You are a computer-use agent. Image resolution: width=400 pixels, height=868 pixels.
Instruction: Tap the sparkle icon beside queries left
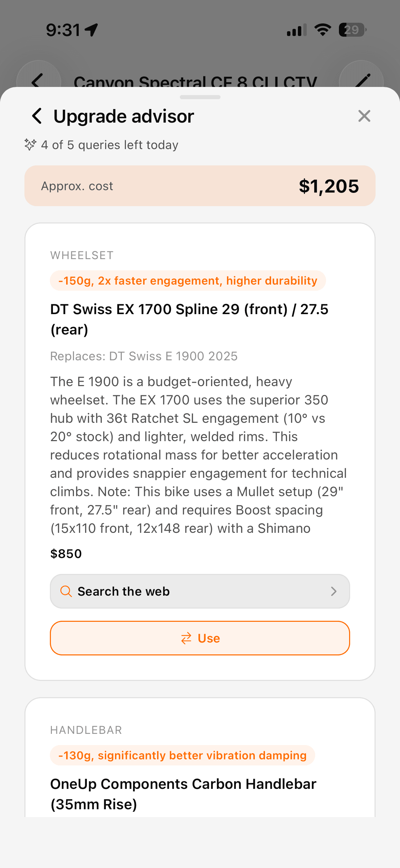[30, 145]
